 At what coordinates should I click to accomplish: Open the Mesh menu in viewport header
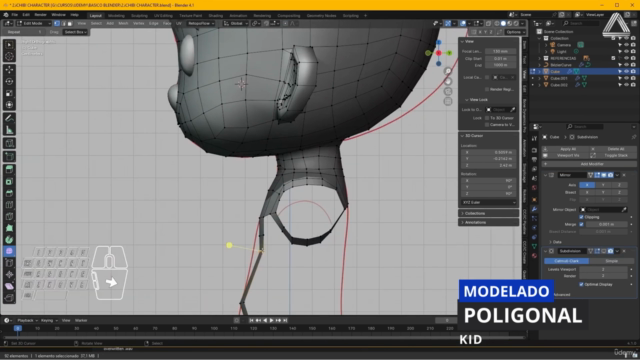coord(123,23)
